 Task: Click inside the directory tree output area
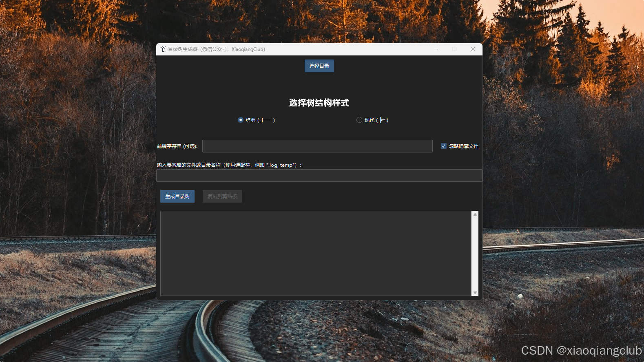pyautogui.click(x=316, y=253)
